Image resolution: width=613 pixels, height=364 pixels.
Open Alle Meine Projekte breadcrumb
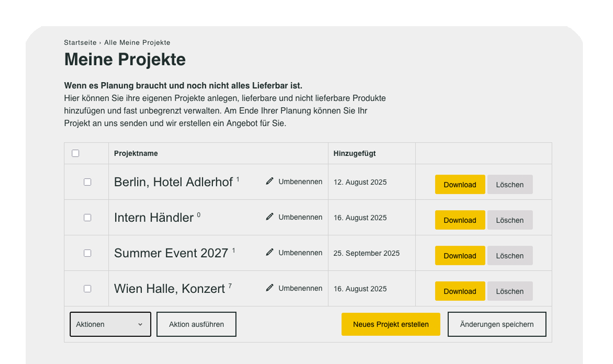137,43
